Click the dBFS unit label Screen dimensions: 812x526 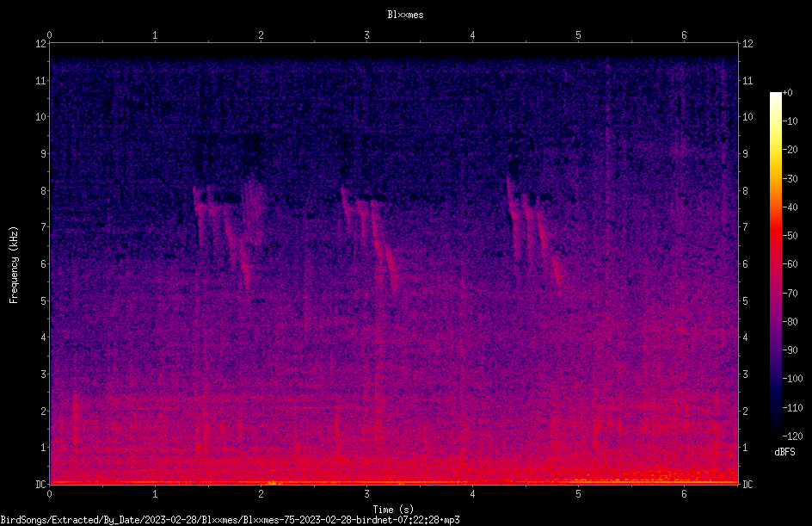[x=784, y=452]
